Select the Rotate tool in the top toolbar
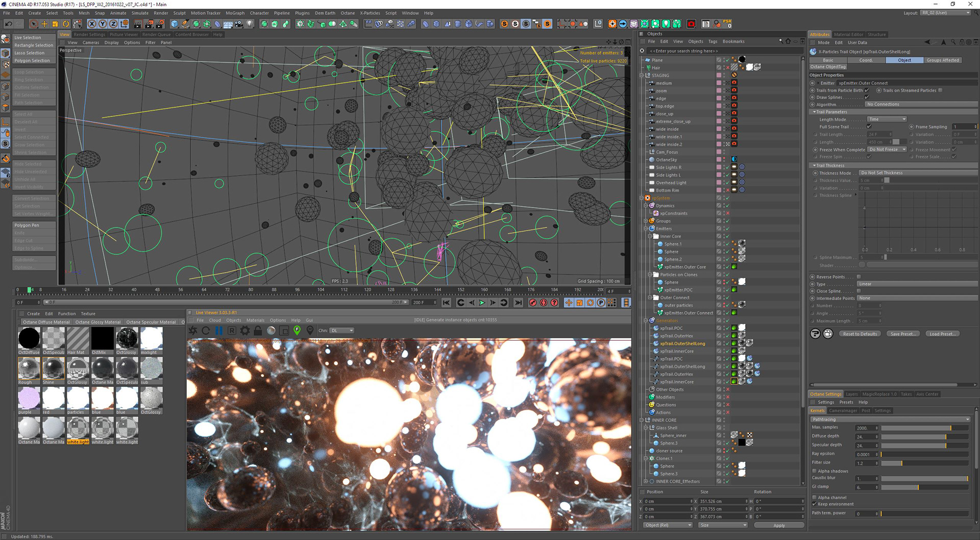The width and height of the screenshot is (980, 540). coord(66,24)
